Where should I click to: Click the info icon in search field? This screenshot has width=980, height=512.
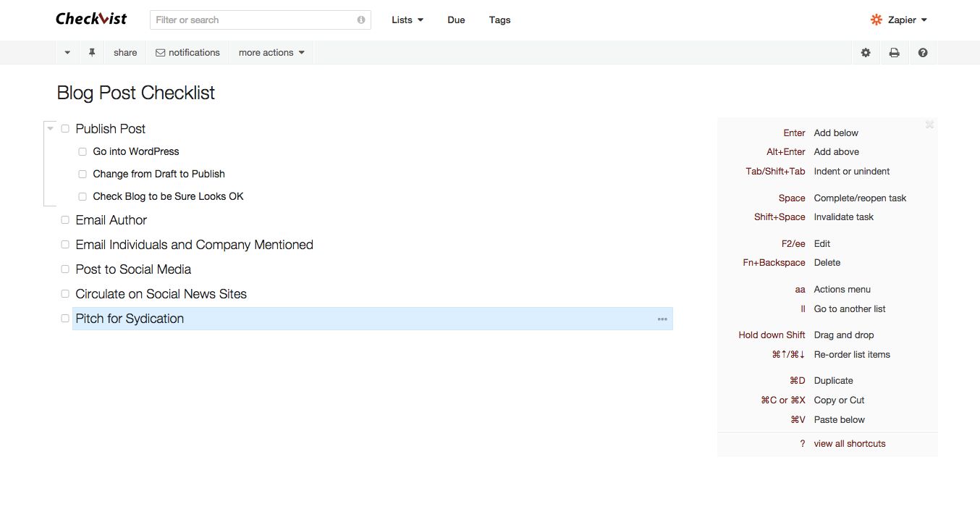coord(361,20)
